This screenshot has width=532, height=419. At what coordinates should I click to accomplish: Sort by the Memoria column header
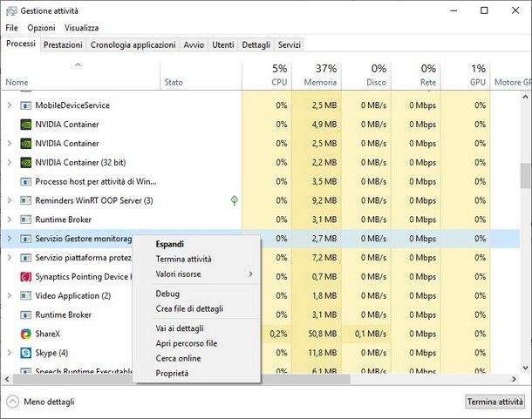click(317, 77)
